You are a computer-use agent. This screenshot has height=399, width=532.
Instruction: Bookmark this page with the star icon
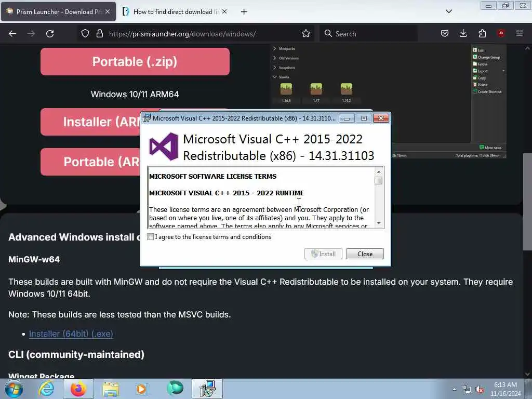pyautogui.click(x=306, y=34)
